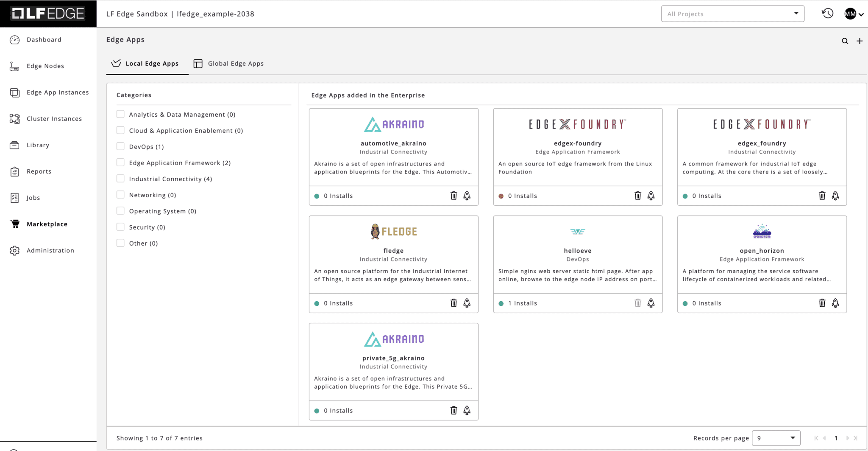
Task: Tick the Industrial Connectivity filter checkbox
Action: tap(121, 179)
